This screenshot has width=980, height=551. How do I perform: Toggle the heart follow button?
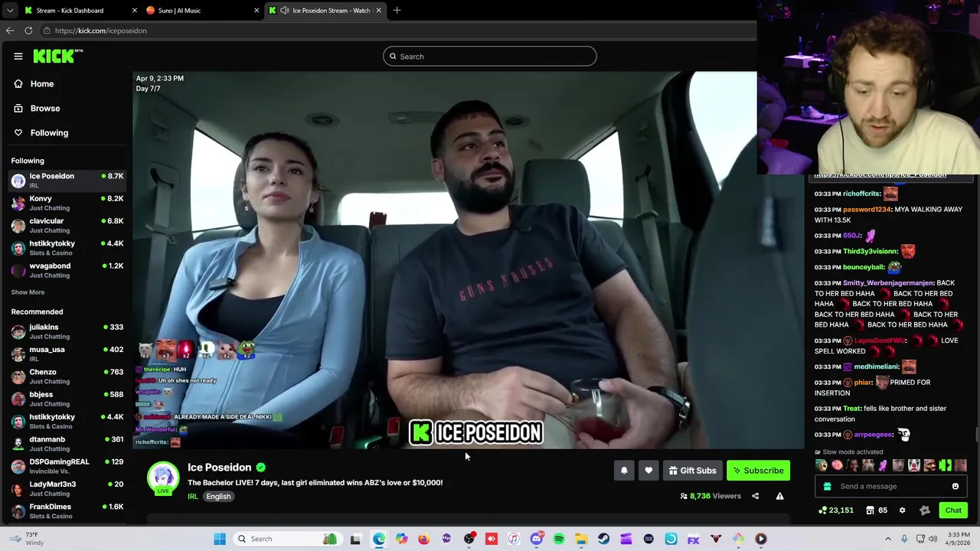tap(648, 471)
